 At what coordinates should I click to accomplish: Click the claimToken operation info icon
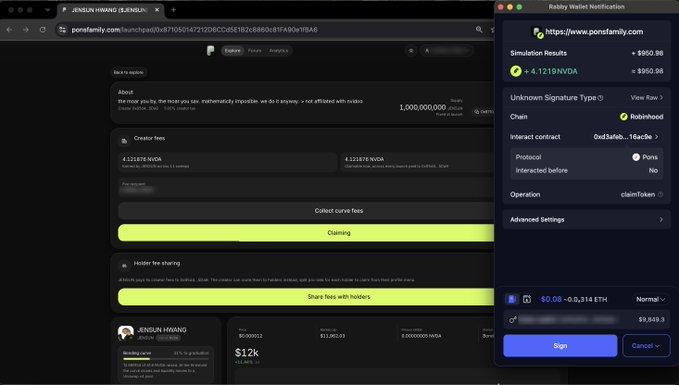click(x=660, y=194)
